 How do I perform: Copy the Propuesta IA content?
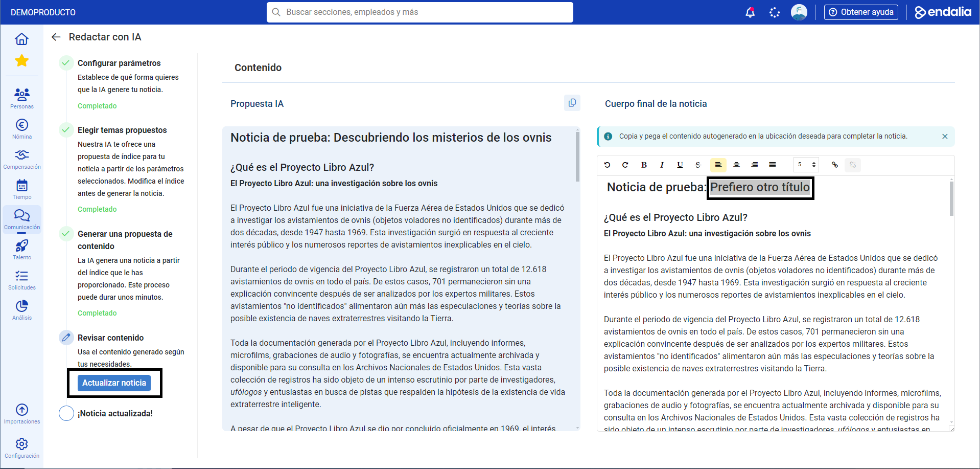572,103
